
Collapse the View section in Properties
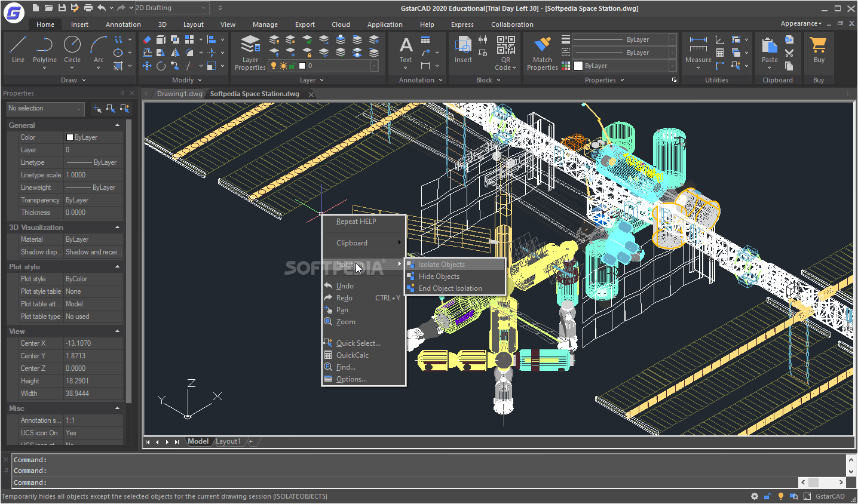coord(117,331)
